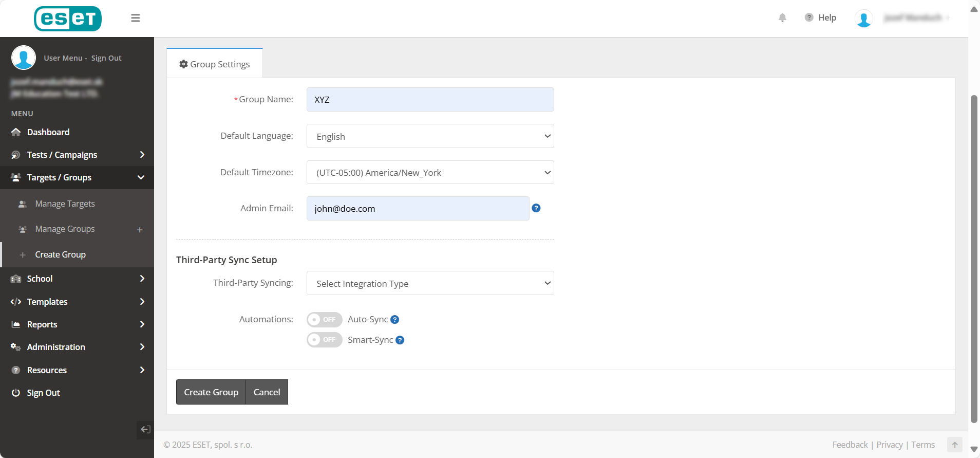
Task: Select the Group Settings tab
Action: click(x=215, y=64)
